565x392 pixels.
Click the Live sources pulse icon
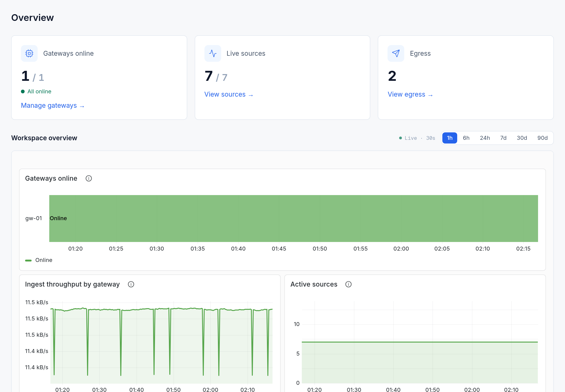(x=213, y=53)
